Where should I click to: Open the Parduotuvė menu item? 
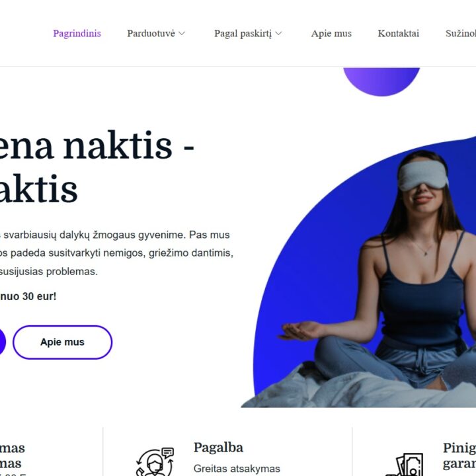(x=151, y=34)
